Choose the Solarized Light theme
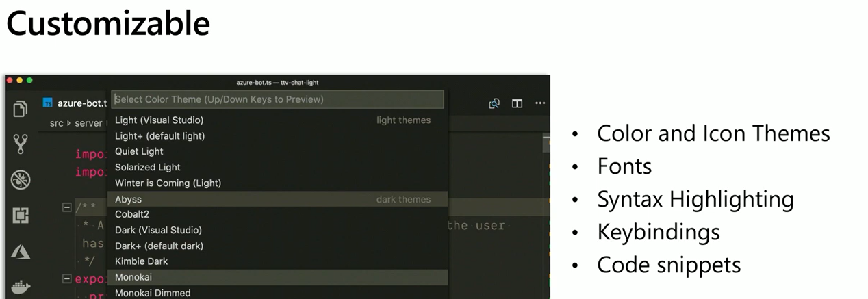 pyautogui.click(x=278, y=168)
